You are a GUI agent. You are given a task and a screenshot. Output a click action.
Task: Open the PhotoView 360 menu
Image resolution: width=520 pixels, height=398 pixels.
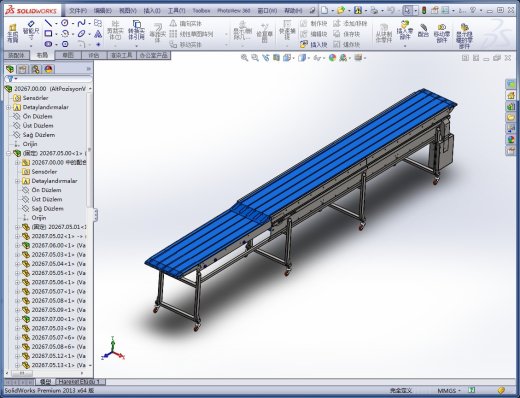[x=234, y=11]
